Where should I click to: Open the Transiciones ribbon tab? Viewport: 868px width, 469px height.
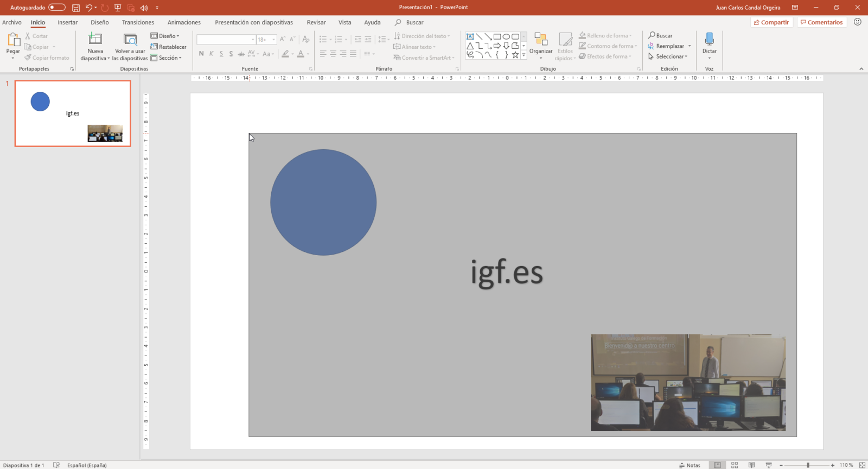click(x=138, y=22)
